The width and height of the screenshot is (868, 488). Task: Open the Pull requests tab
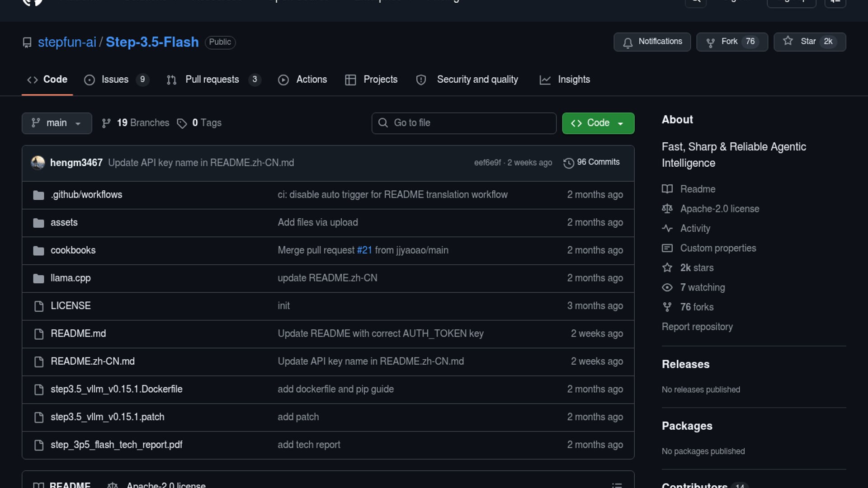click(x=212, y=80)
